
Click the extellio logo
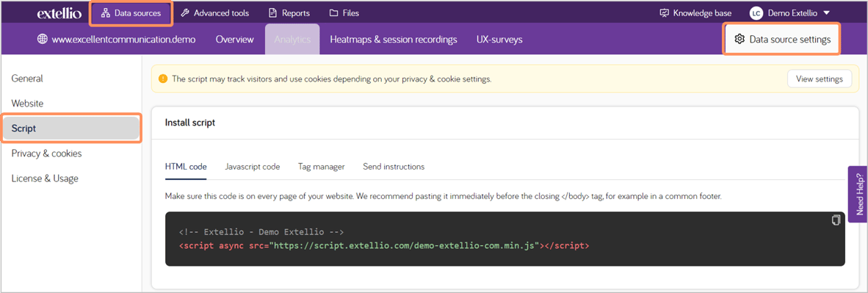pos(59,13)
